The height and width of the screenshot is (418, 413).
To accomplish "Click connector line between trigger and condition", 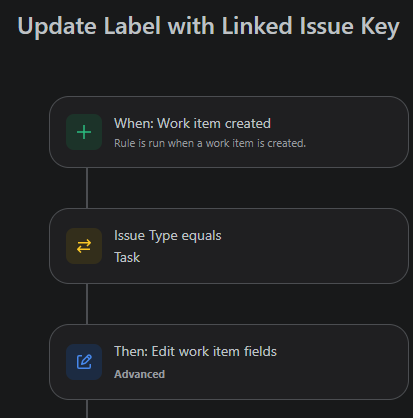I will click(x=87, y=188).
